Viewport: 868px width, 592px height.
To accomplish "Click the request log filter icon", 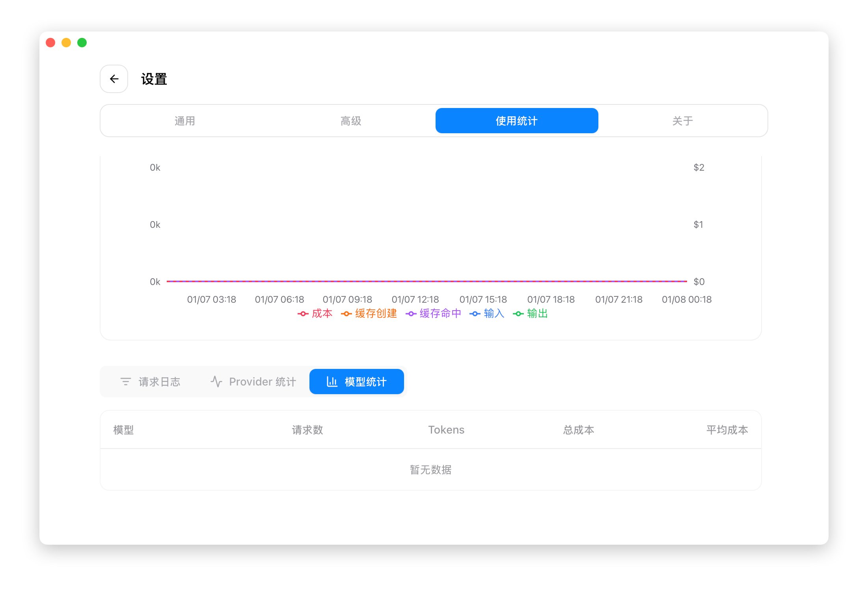I will pos(125,382).
